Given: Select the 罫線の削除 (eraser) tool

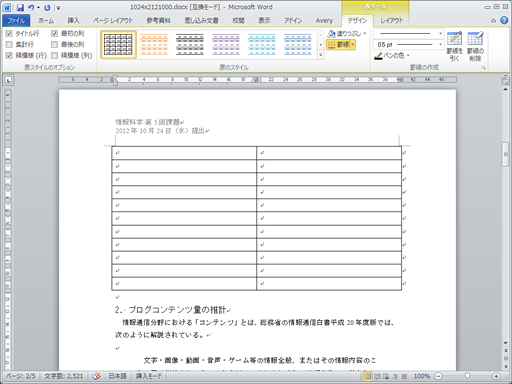Looking at the screenshot, I should [x=475, y=46].
